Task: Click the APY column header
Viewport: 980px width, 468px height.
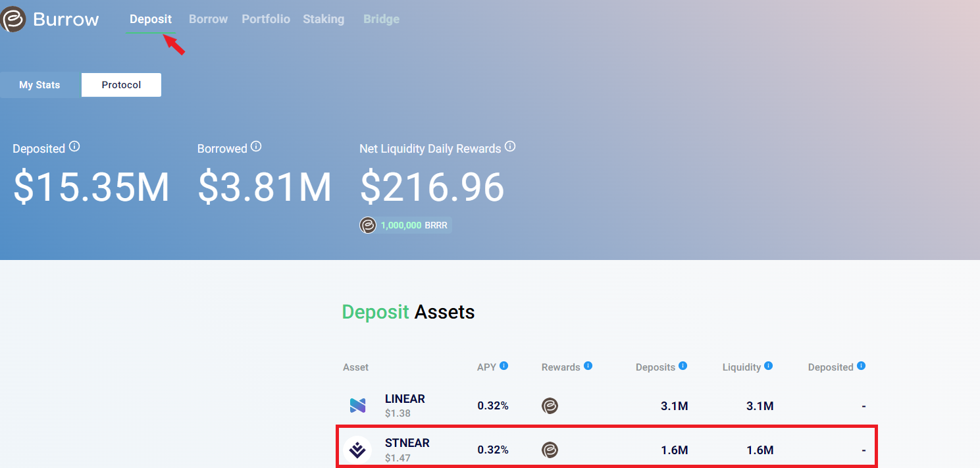Action: tap(486, 367)
